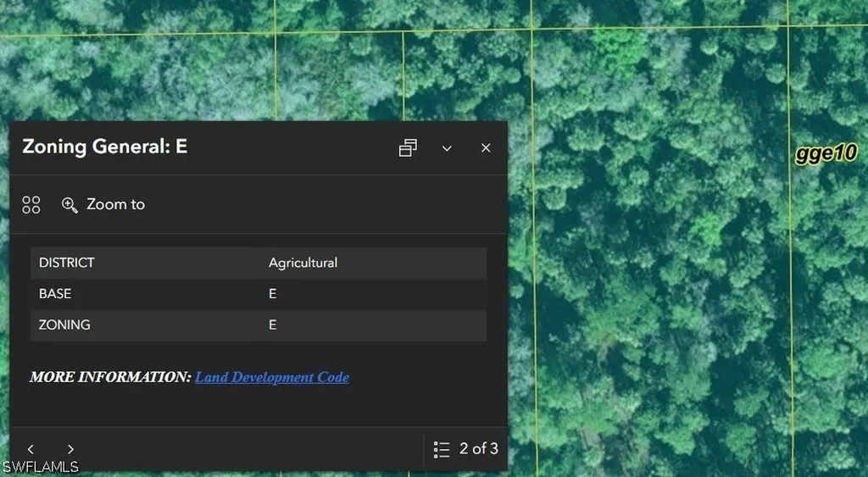This screenshot has width=868, height=477.
Task: Click the gge10 map label
Action: point(826,153)
